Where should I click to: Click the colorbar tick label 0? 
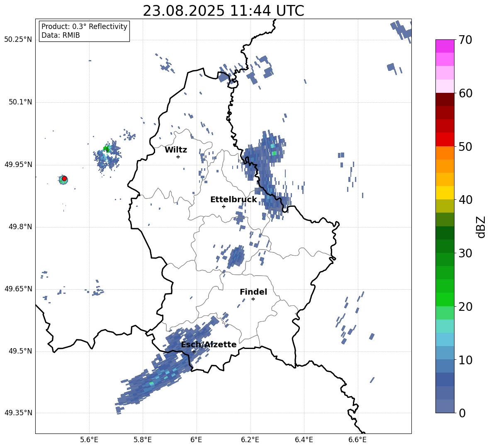[462, 413]
